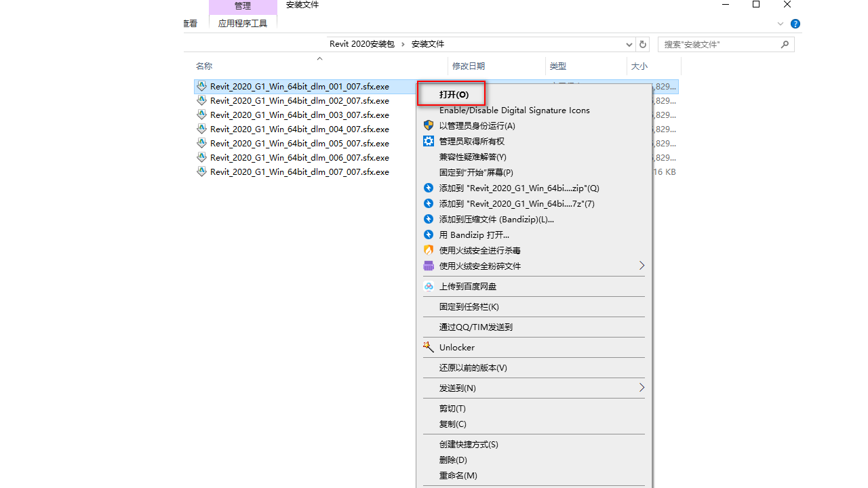The image size is (868, 488).
Task: Click the chevron between the breadcrumb folders
Action: (x=403, y=44)
